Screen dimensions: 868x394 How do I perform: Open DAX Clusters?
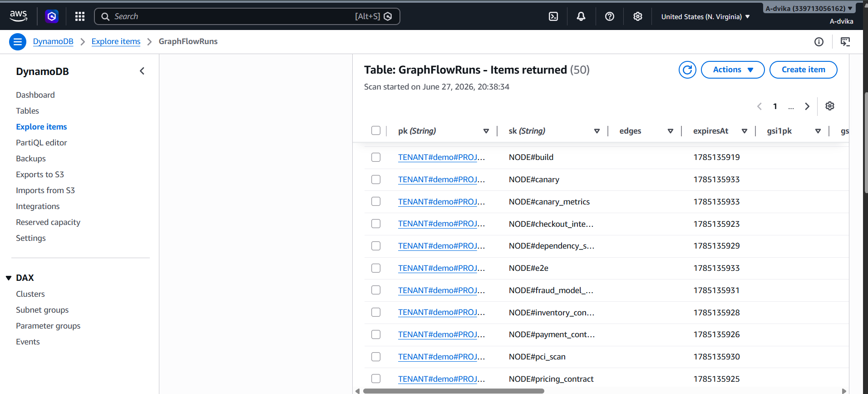pyautogui.click(x=30, y=294)
